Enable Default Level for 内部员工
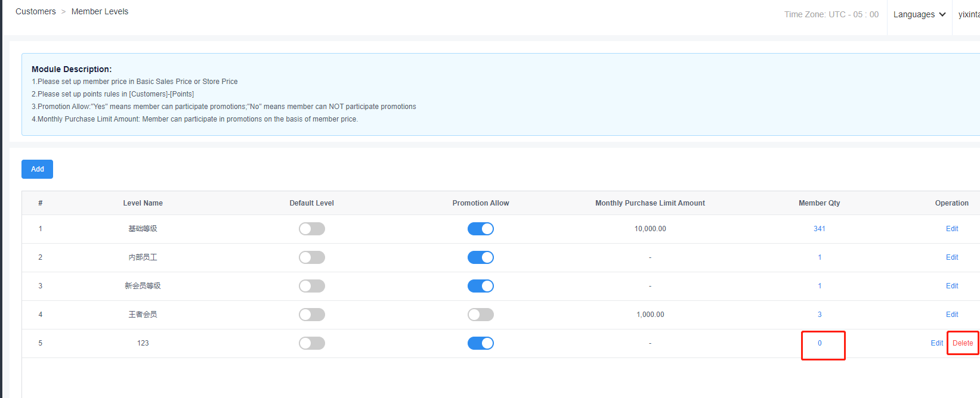This screenshot has width=980, height=398. (x=312, y=257)
